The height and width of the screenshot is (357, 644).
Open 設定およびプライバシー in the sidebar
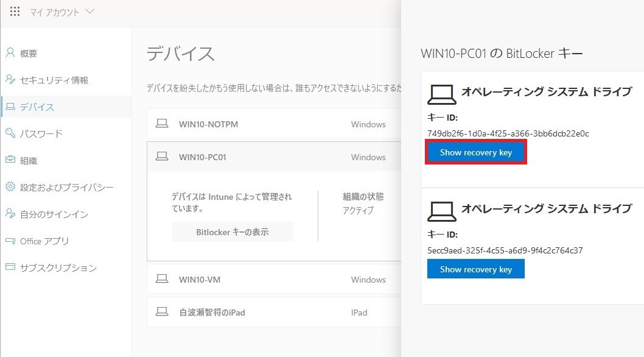tap(66, 188)
